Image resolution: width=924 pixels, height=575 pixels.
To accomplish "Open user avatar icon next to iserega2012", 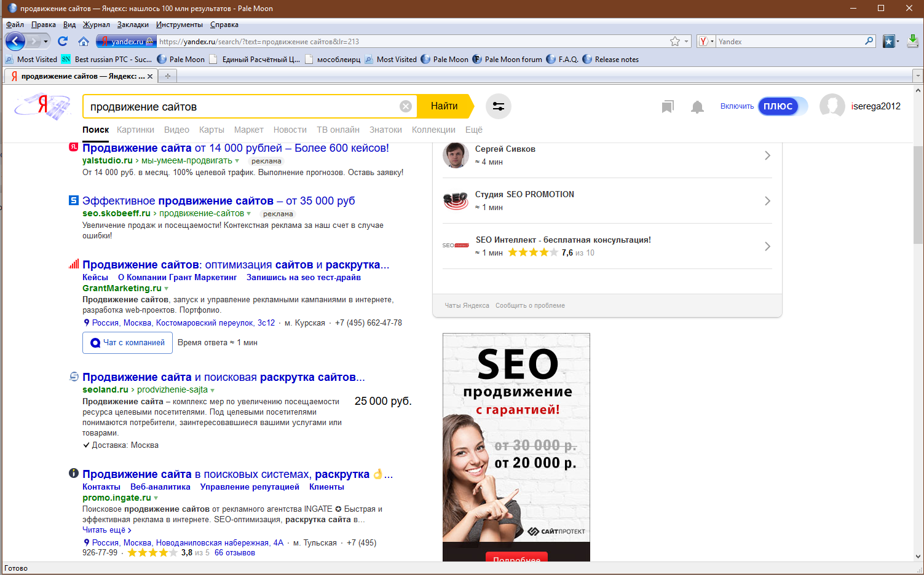I will click(x=832, y=106).
